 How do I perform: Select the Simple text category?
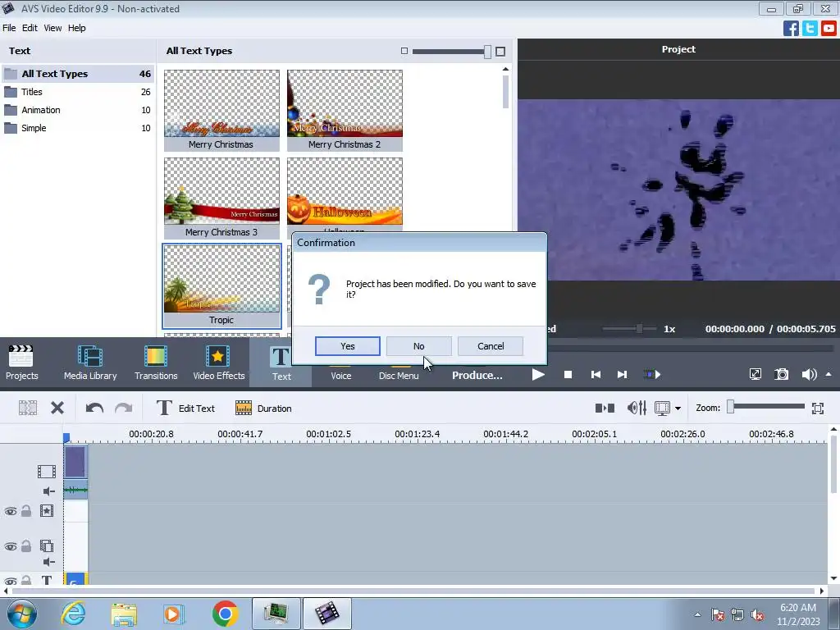(x=78, y=128)
